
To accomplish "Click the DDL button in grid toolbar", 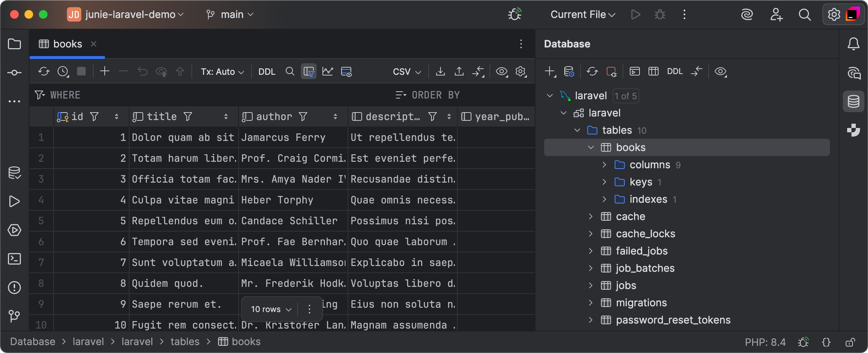I will pos(267,72).
